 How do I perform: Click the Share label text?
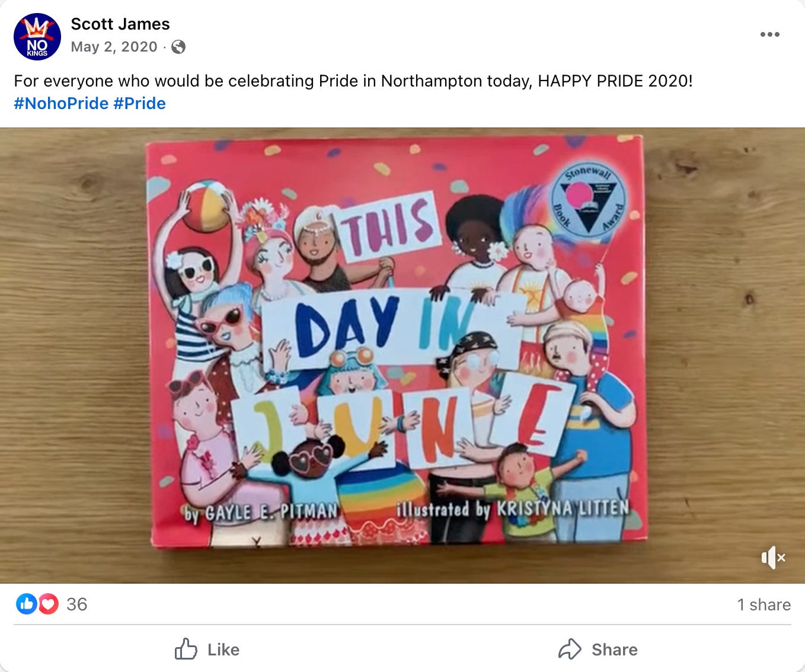point(615,650)
